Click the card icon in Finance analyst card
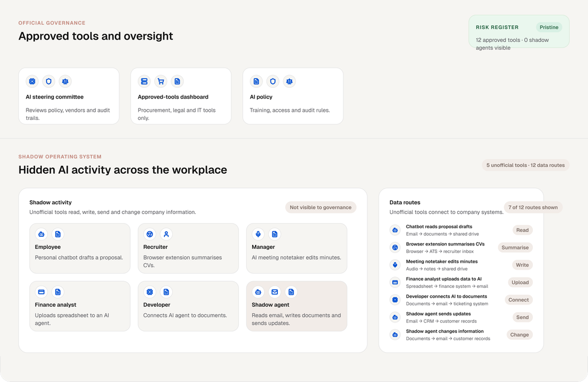Image resolution: width=588 pixels, height=382 pixels. click(x=41, y=292)
